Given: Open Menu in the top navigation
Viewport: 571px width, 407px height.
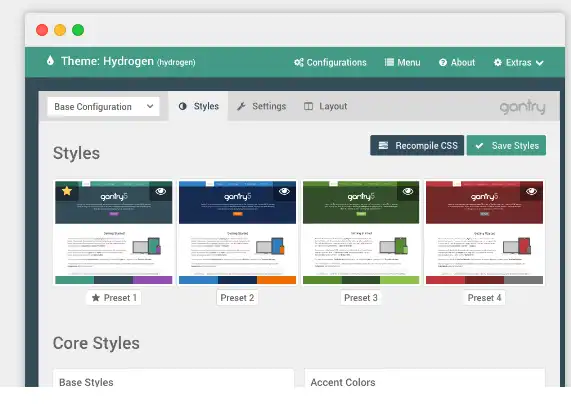Looking at the screenshot, I should (402, 63).
